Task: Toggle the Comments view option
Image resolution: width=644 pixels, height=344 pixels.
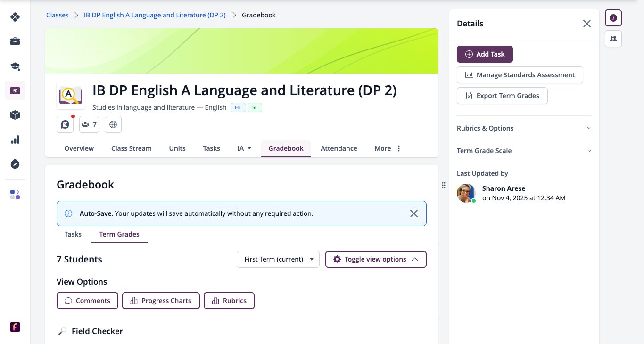Action: point(87,301)
